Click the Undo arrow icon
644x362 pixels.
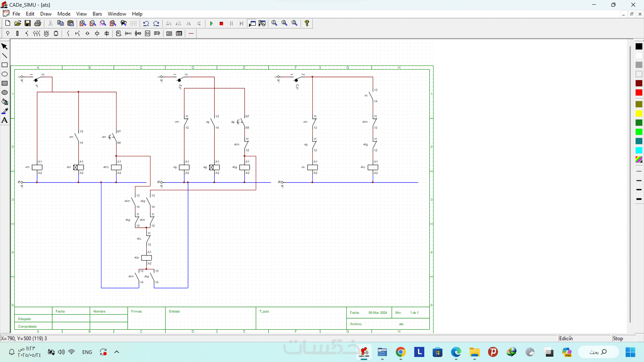146,23
